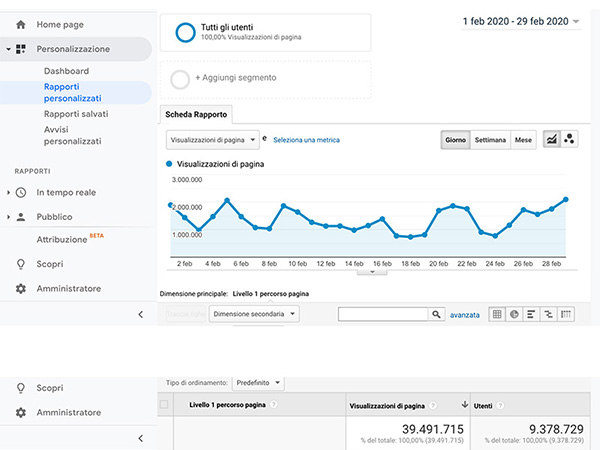Switch to pivot table view icon
The width and height of the screenshot is (600, 450).
[x=566, y=315]
